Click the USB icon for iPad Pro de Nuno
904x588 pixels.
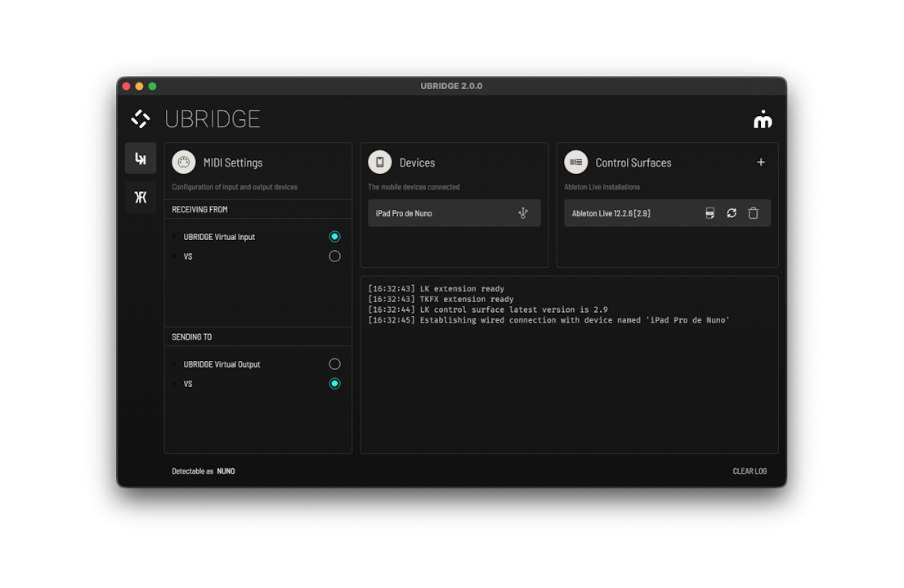(522, 213)
